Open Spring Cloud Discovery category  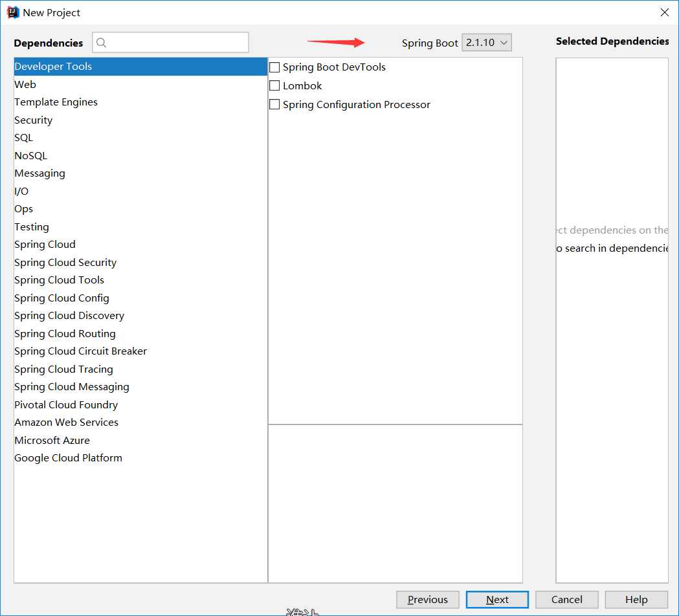point(140,316)
